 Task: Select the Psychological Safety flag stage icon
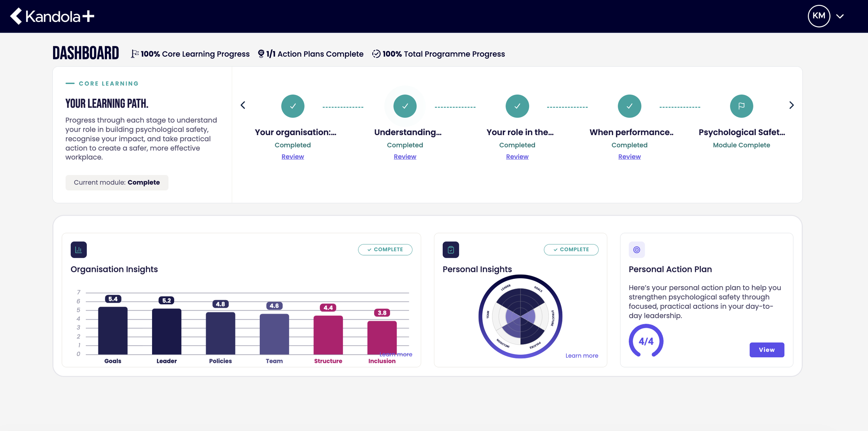pyautogui.click(x=741, y=106)
